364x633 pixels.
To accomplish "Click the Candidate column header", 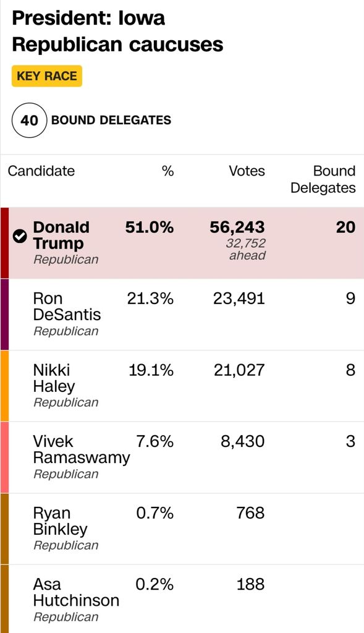I will coord(41,171).
